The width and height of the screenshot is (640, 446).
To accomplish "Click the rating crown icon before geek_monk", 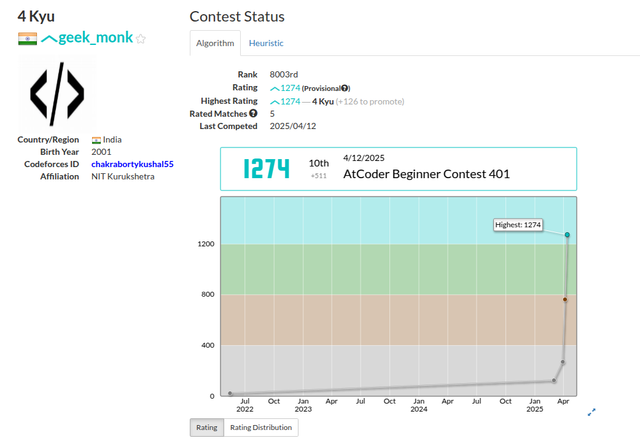I will 48,39.
